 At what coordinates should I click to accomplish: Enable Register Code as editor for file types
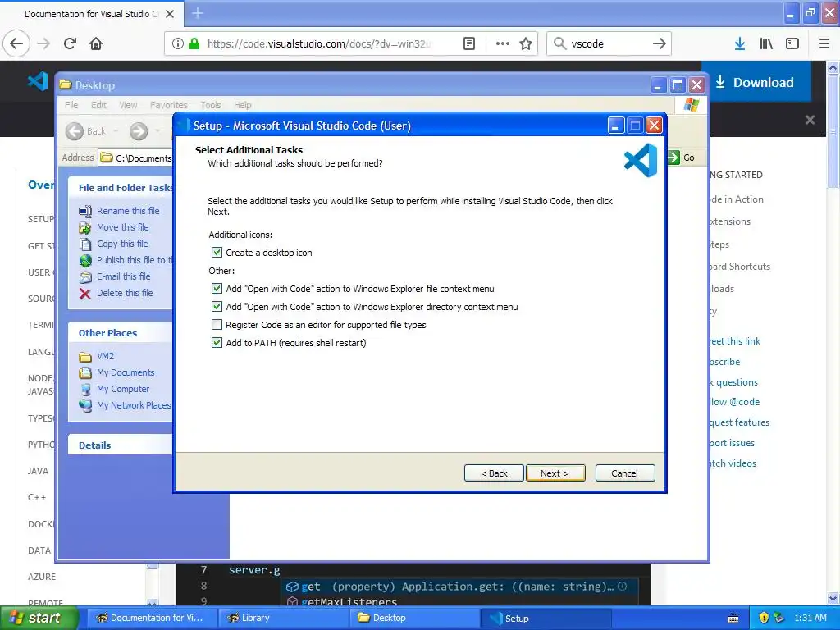pyautogui.click(x=217, y=325)
